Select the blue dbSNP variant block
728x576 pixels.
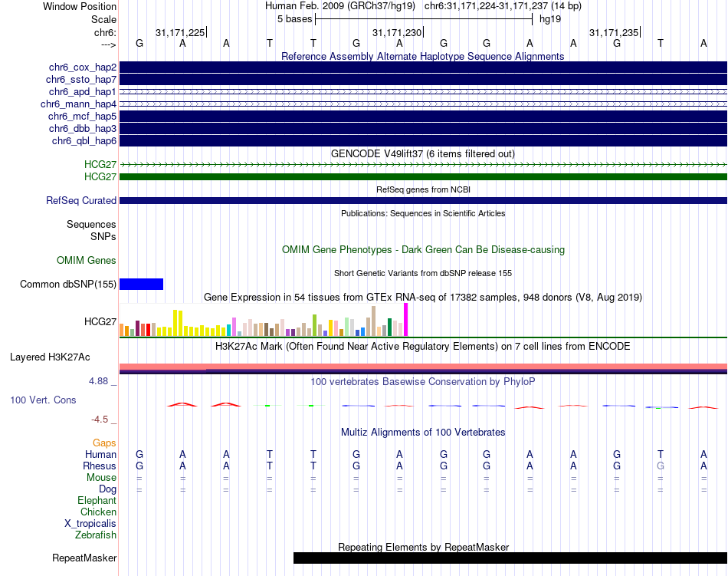(x=141, y=285)
